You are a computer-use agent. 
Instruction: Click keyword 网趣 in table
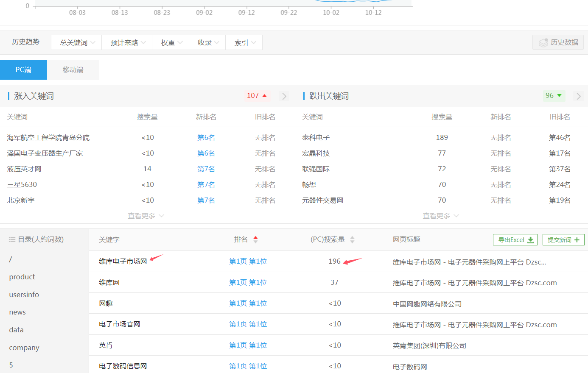(106, 303)
